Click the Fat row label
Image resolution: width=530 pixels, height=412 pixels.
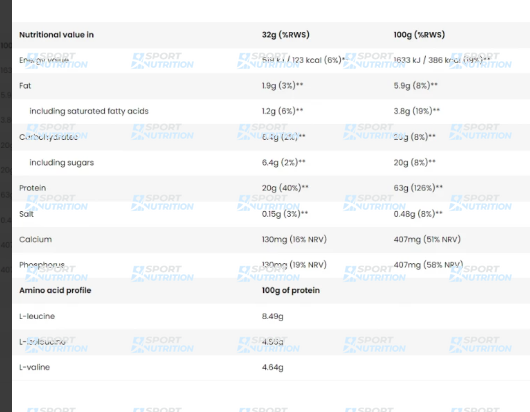click(25, 86)
